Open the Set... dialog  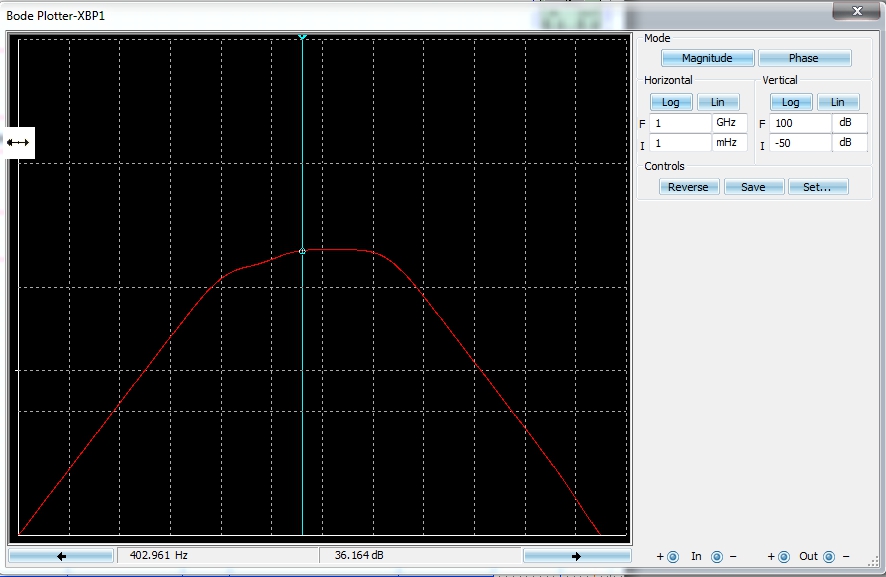(x=818, y=187)
